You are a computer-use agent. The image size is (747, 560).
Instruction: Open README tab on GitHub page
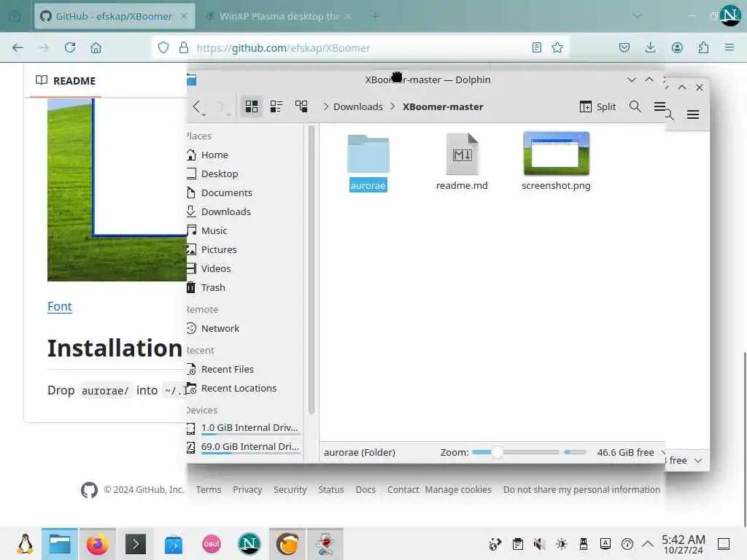coord(66,80)
